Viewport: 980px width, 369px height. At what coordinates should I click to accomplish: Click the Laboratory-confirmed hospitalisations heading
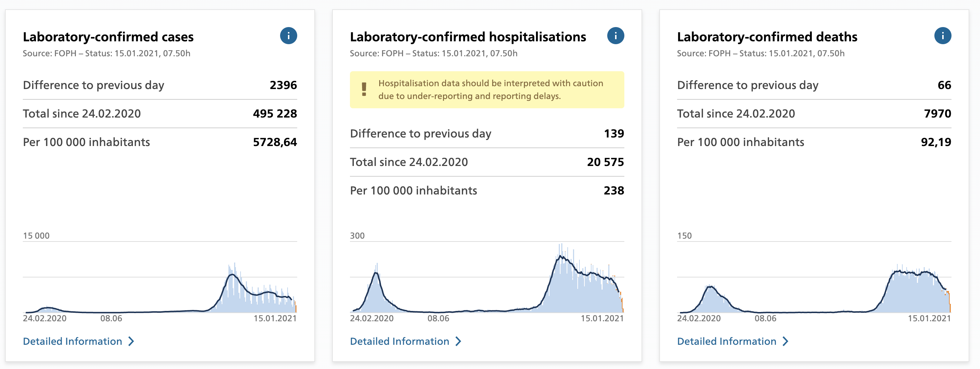point(468,37)
